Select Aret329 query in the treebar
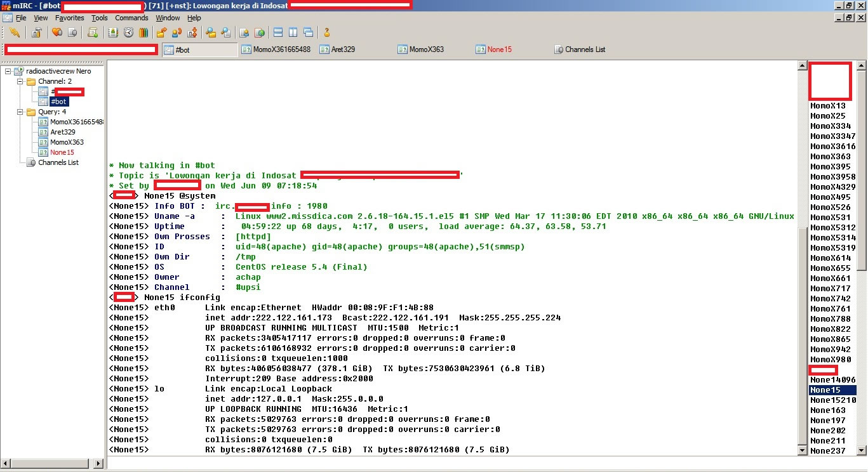The width and height of the screenshot is (868, 472). point(63,132)
